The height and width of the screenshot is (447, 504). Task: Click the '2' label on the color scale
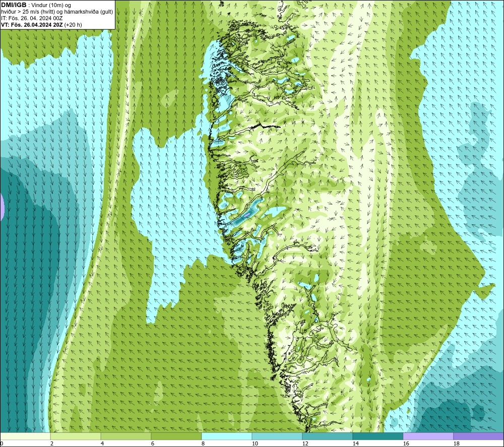(52, 443)
